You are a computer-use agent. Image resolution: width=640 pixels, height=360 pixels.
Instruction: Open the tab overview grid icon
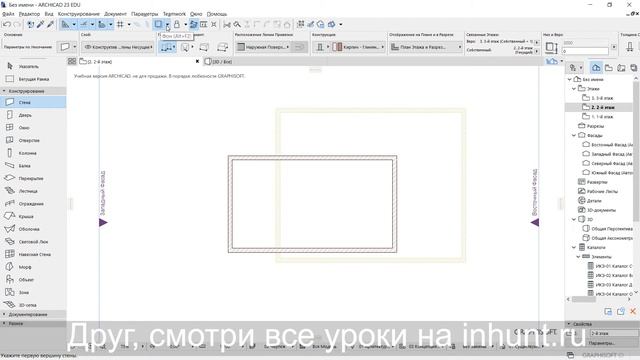coord(72,61)
